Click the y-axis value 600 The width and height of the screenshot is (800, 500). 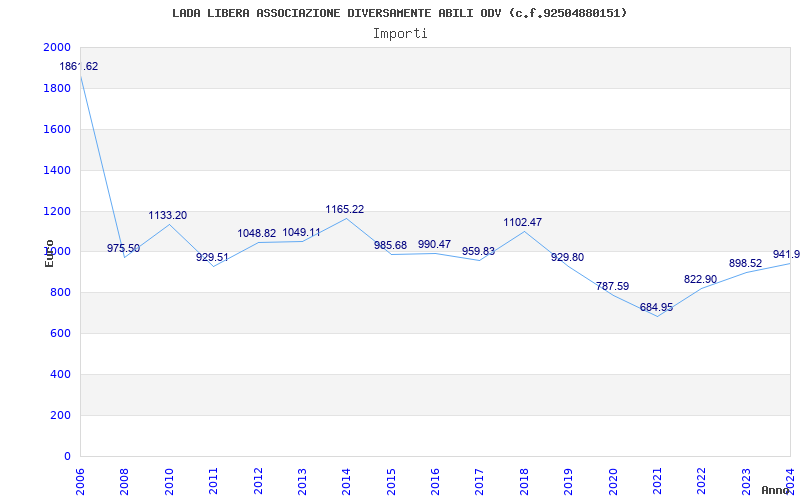pyautogui.click(x=60, y=333)
